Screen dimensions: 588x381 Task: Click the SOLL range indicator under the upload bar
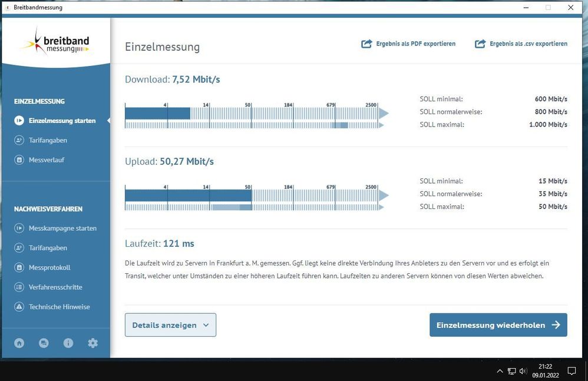232,207
